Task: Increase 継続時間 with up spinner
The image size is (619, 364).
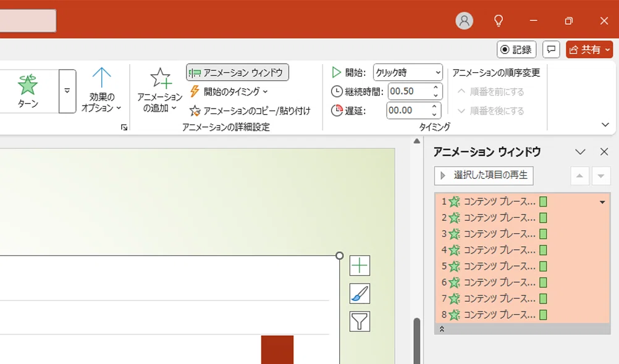Action: click(436, 88)
